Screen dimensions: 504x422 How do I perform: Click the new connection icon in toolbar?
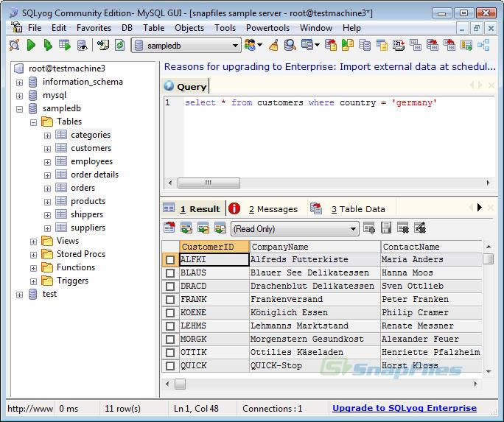[15, 45]
